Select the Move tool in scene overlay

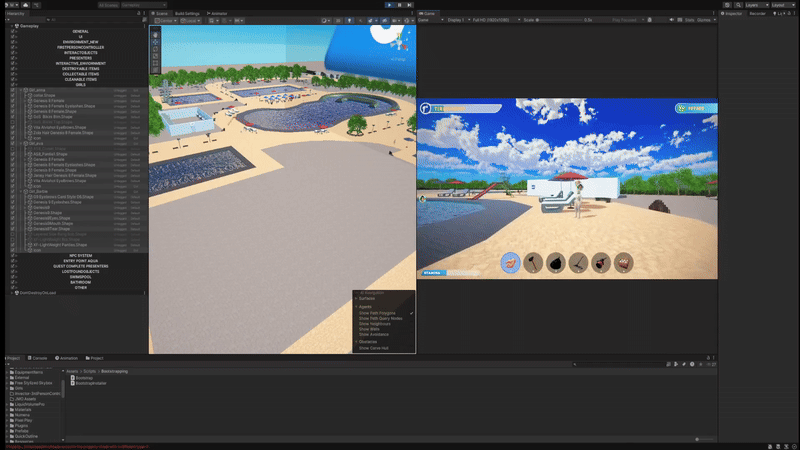click(155, 42)
